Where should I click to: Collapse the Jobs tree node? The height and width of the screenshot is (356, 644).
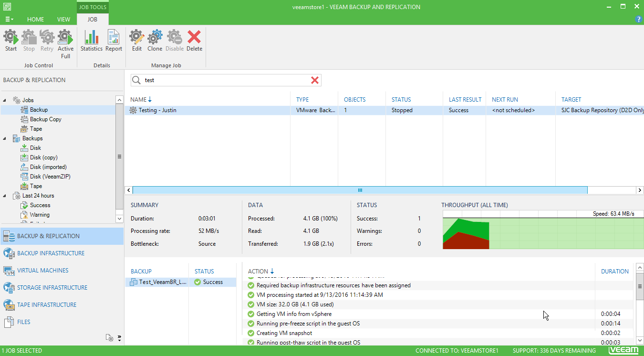(x=4, y=100)
